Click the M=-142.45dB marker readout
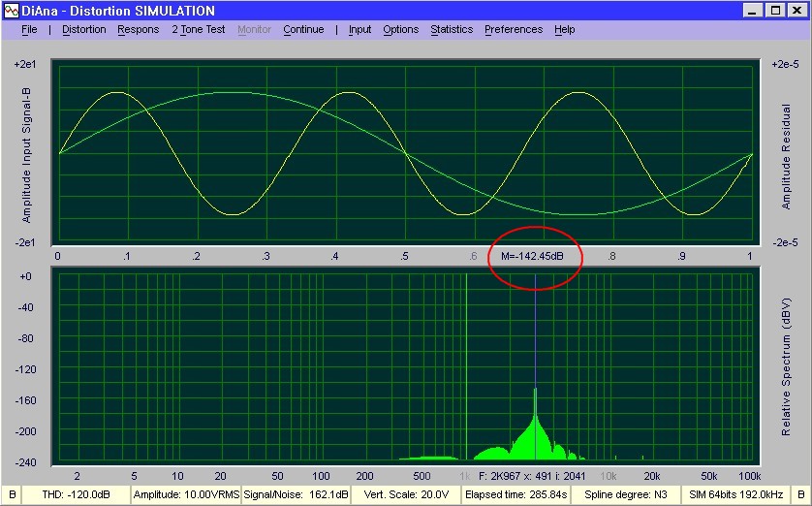This screenshot has width=812, height=506. coord(532,256)
